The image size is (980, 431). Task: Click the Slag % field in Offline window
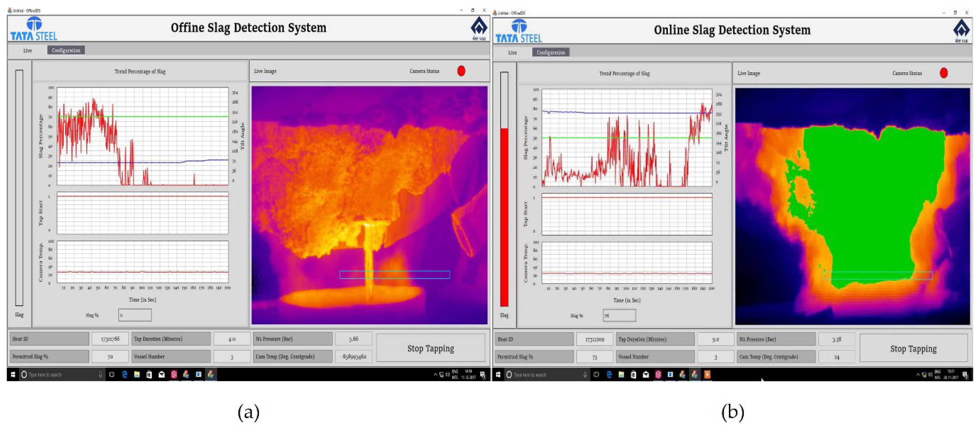coord(135,315)
